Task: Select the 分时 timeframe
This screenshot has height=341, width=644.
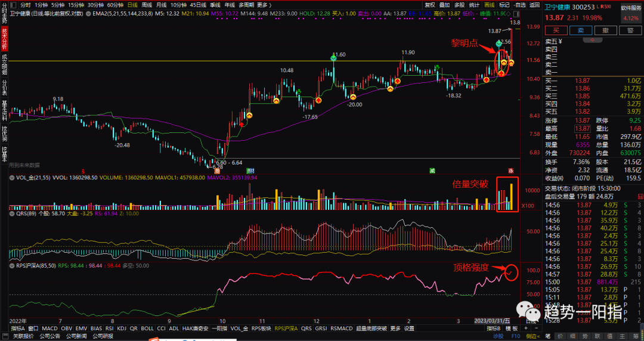Action: [x=25, y=5]
